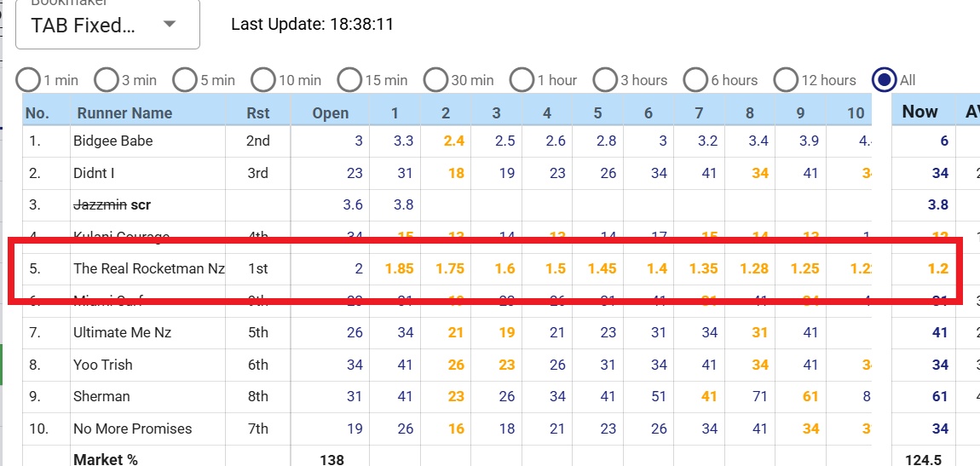The image size is (980, 466).
Task: Select the 6 hours radio button
Action: (696, 80)
